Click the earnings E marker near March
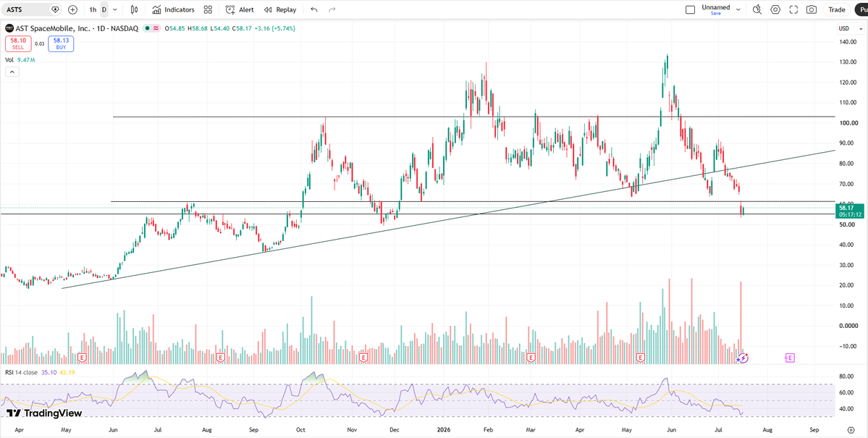The width and height of the screenshot is (868, 438). pyautogui.click(x=531, y=358)
